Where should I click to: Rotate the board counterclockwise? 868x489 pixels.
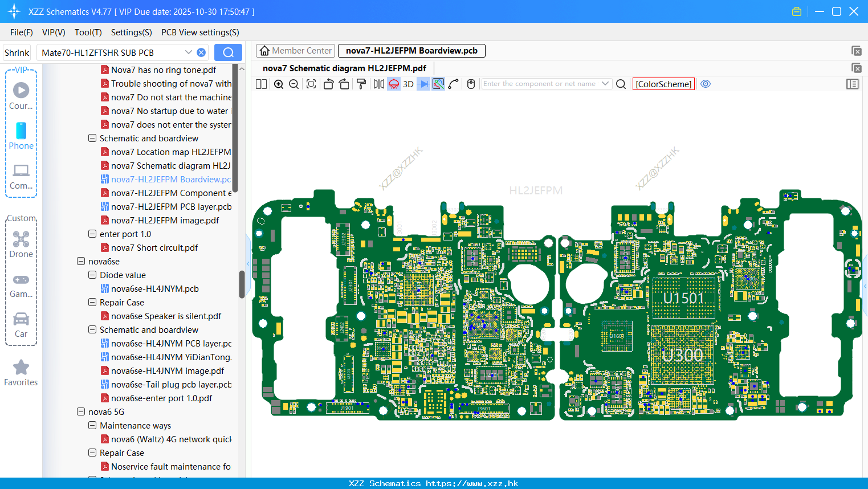[x=328, y=84]
